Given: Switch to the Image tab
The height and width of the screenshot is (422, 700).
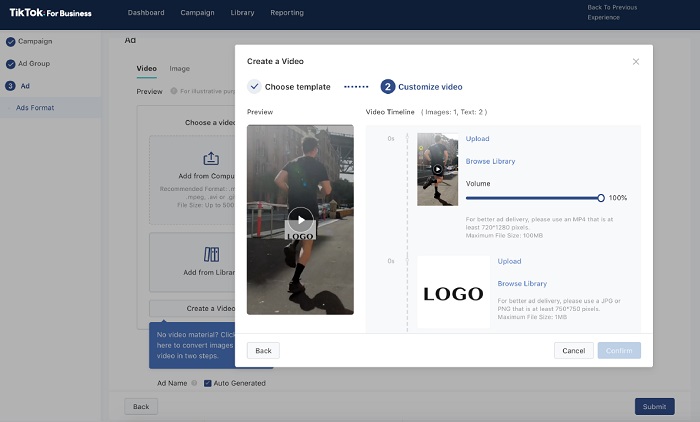Looking at the screenshot, I should 180,69.
